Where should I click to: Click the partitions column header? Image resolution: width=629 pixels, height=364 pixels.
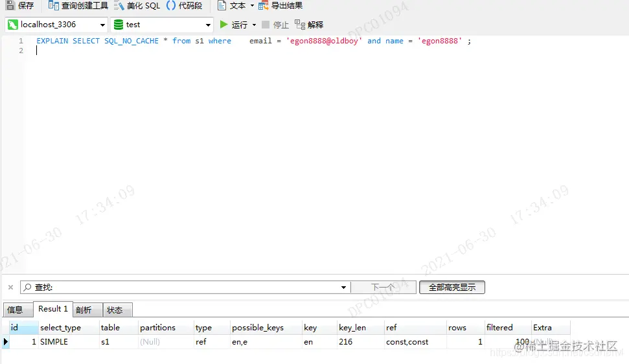point(166,328)
